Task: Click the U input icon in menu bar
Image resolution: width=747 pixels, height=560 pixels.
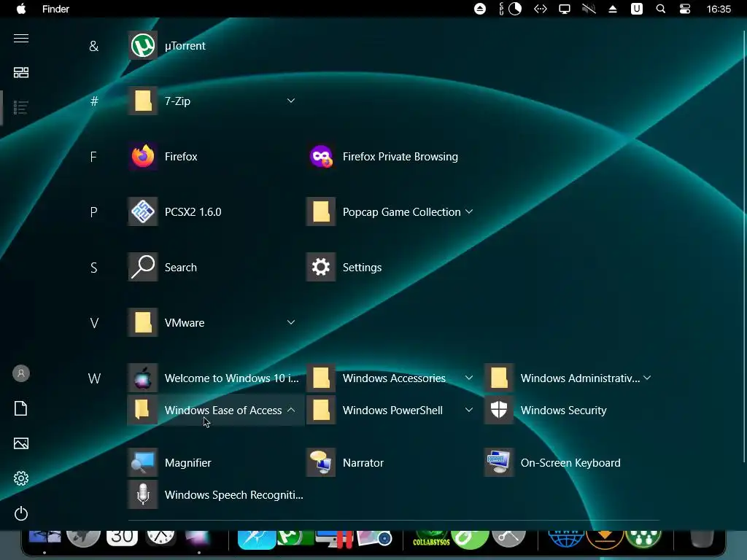Action: point(636,9)
